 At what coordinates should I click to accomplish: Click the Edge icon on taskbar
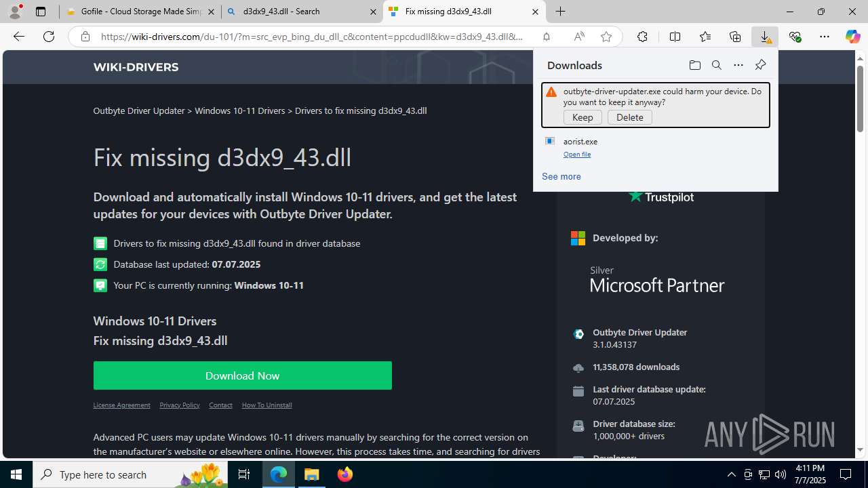coord(279,474)
